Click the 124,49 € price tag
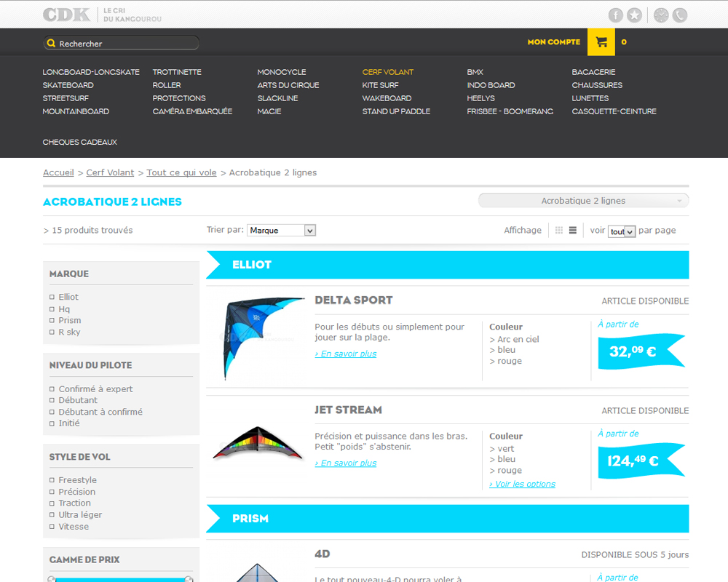Screen dimensions: 728x582 coord(641,461)
